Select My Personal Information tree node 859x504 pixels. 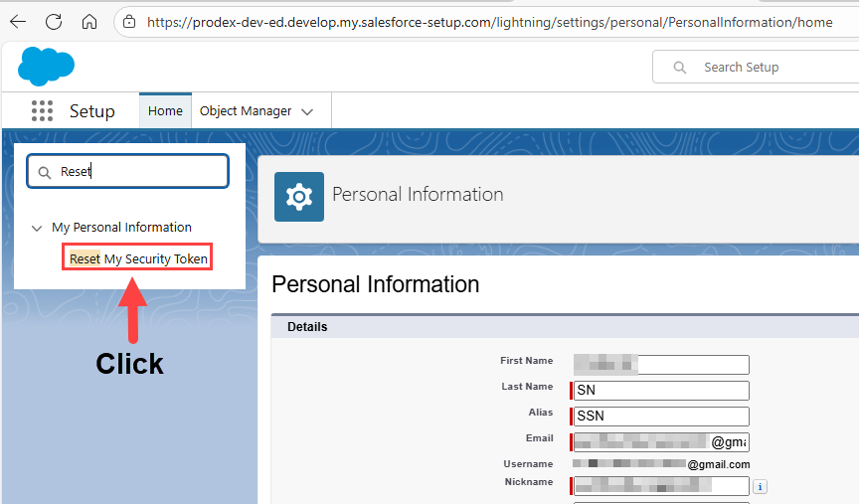[121, 228]
